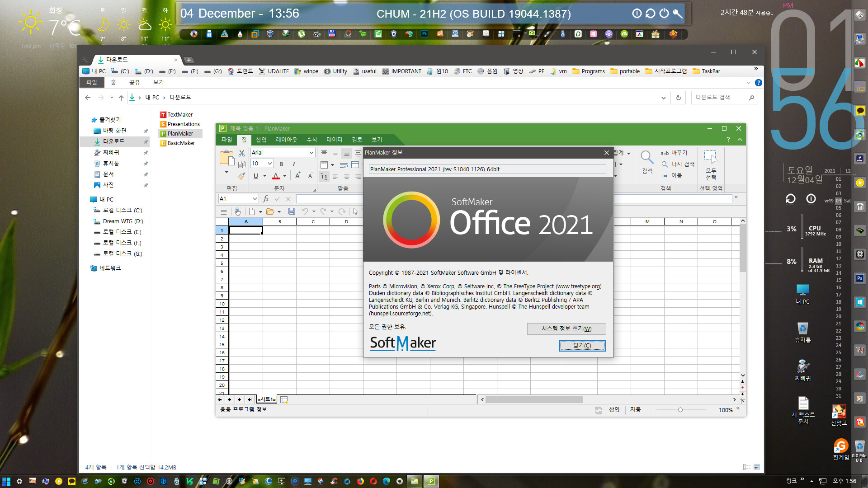Jump to first sheet with navigation arrow
The width and height of the screenshot is (868, 488).
(x=220, y=399)
